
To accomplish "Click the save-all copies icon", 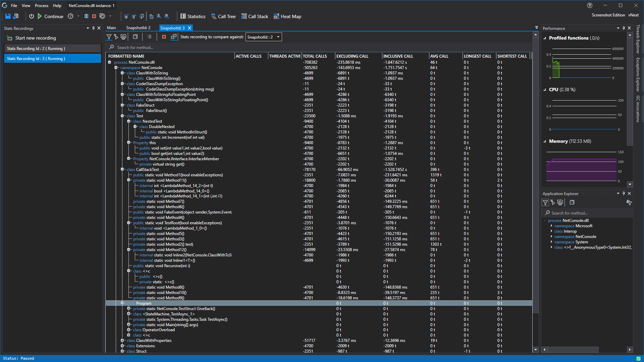I will pyautogui.click(x=16, y=16).
